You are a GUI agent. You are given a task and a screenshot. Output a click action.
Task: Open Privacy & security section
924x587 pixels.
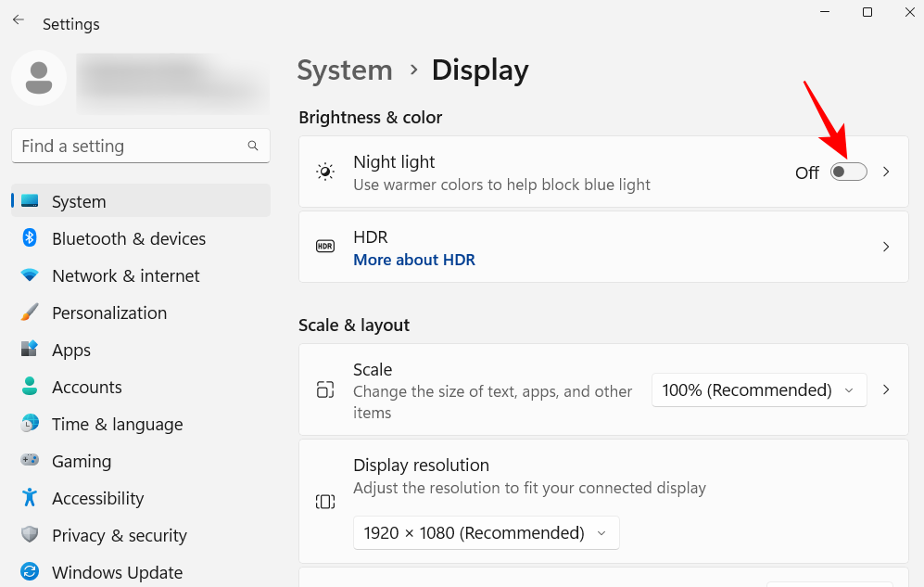pos(119,535)
